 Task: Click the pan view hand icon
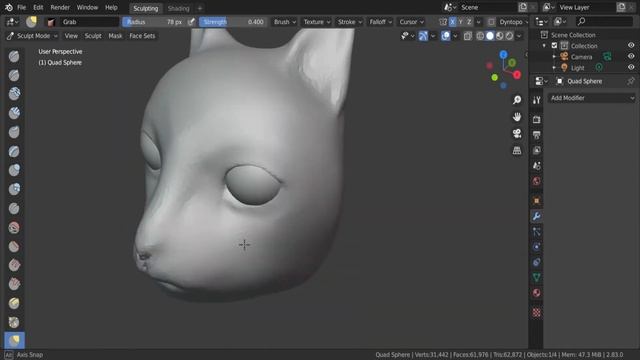pyautogui.click(x=517, y=117)
